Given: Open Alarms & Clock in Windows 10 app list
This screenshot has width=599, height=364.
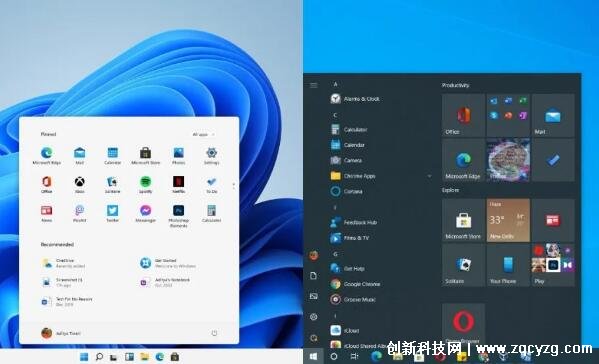Looking at the screenshot, I should click(355, 99).
